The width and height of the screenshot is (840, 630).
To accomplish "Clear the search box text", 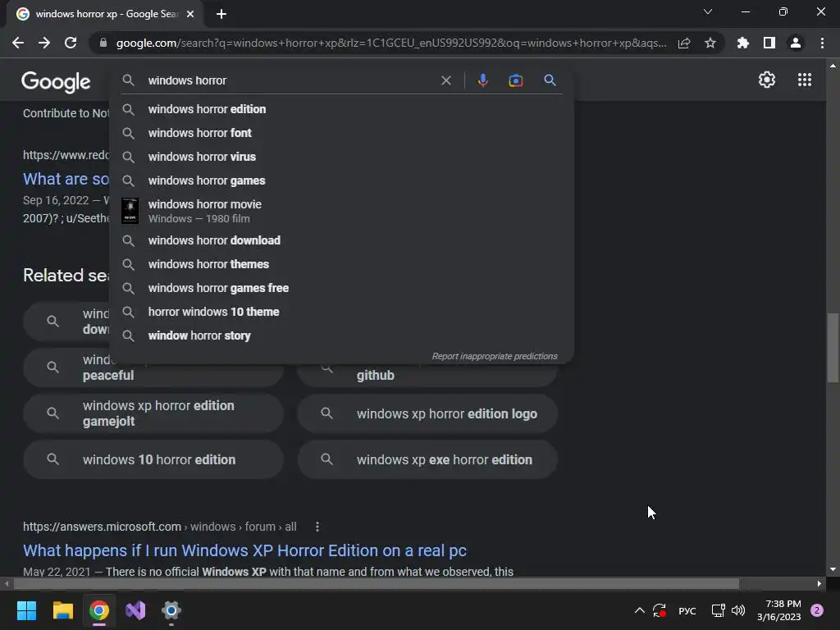I will [x=445, y=80].
